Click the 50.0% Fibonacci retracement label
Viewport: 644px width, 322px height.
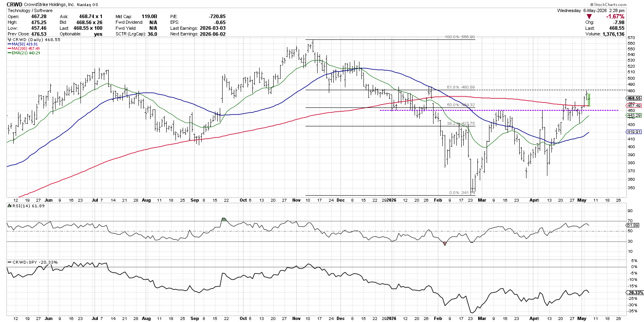coord(461,105)
